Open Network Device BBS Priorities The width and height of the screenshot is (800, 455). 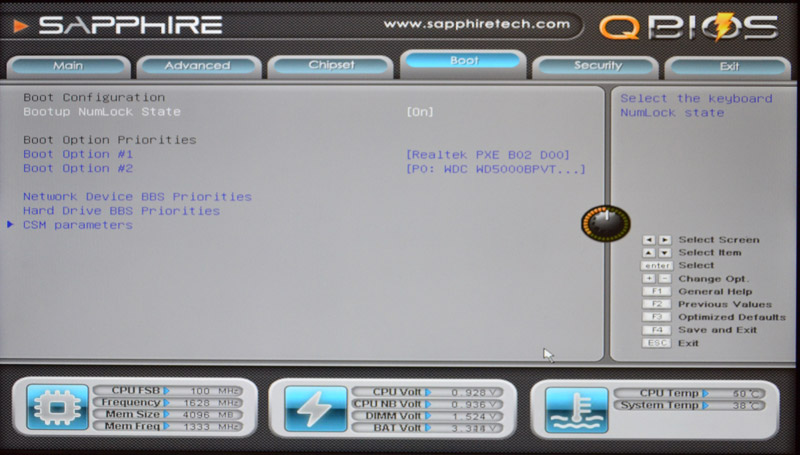(x=137, y=196)
